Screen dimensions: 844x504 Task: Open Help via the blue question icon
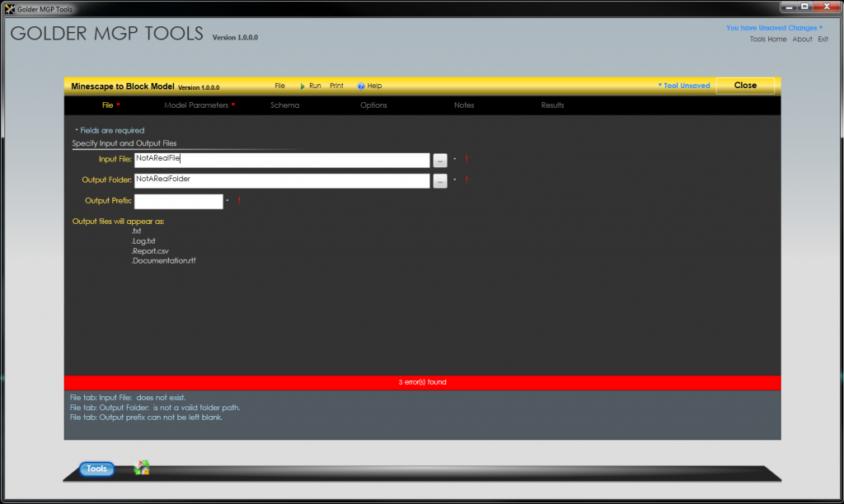click(x=361, y=86)
